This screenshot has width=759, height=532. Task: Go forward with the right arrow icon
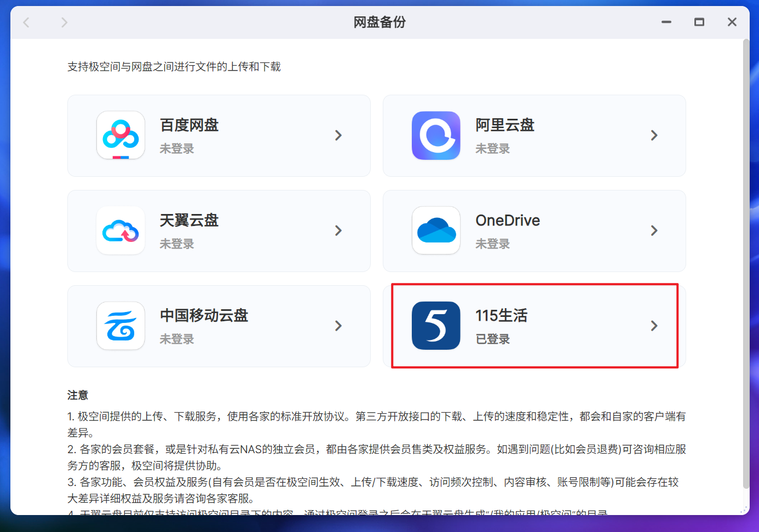click(64, 22)
